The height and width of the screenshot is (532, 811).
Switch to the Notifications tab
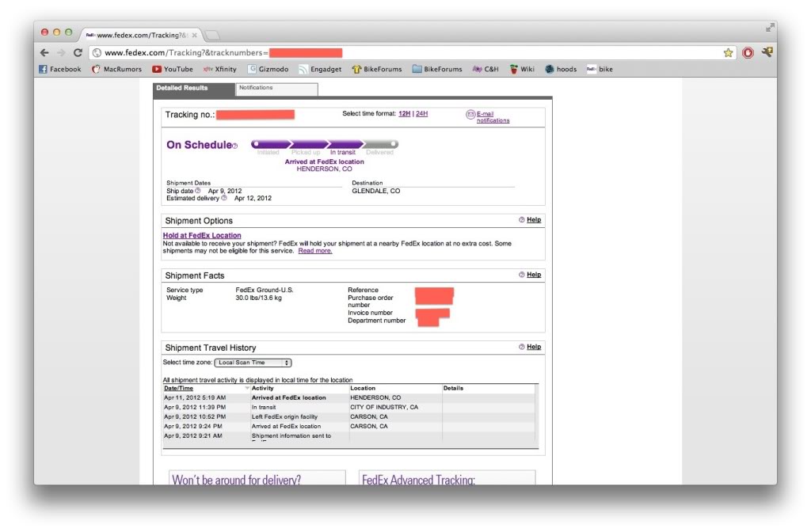276,89
